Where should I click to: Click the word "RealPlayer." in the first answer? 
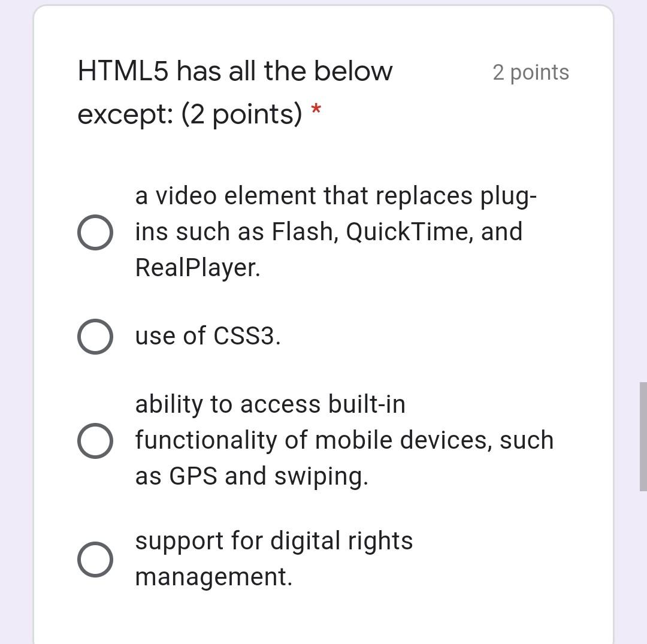click(198, 267)
